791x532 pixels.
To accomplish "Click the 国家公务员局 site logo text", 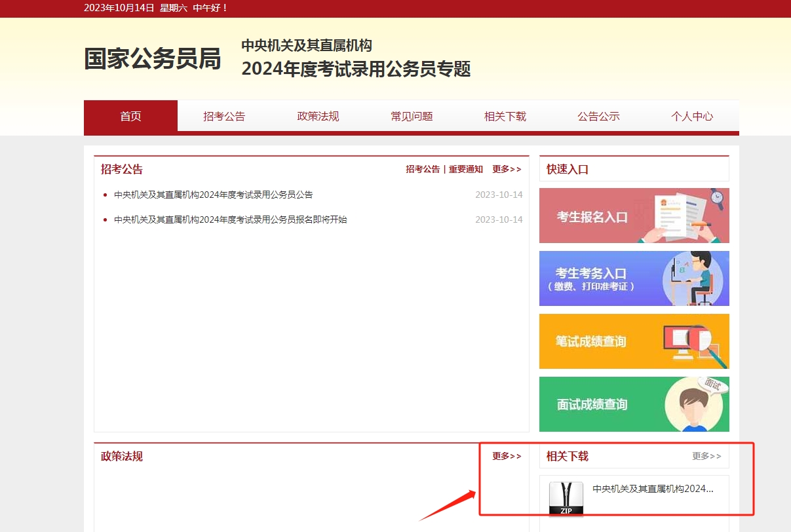I will point(152,59).
